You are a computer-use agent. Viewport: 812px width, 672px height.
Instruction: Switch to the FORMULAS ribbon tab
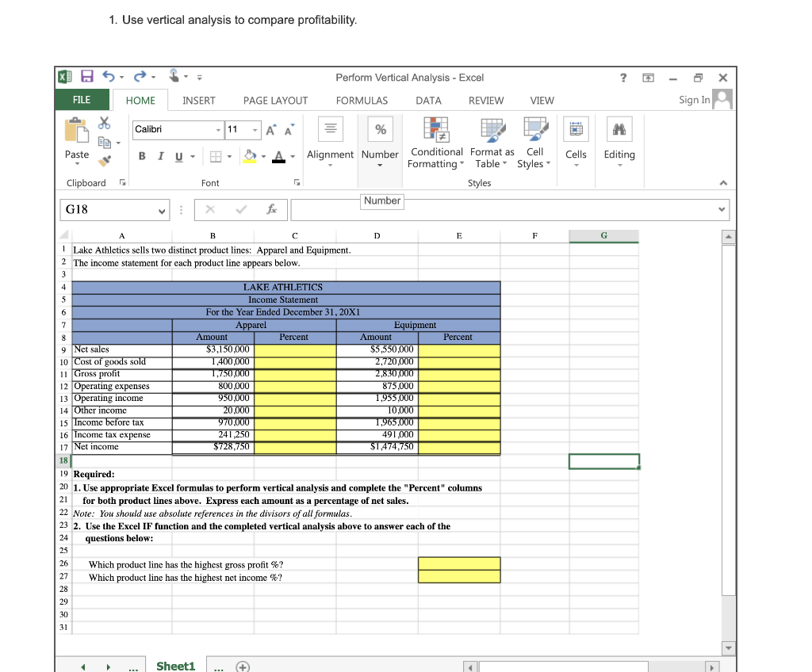362,101
